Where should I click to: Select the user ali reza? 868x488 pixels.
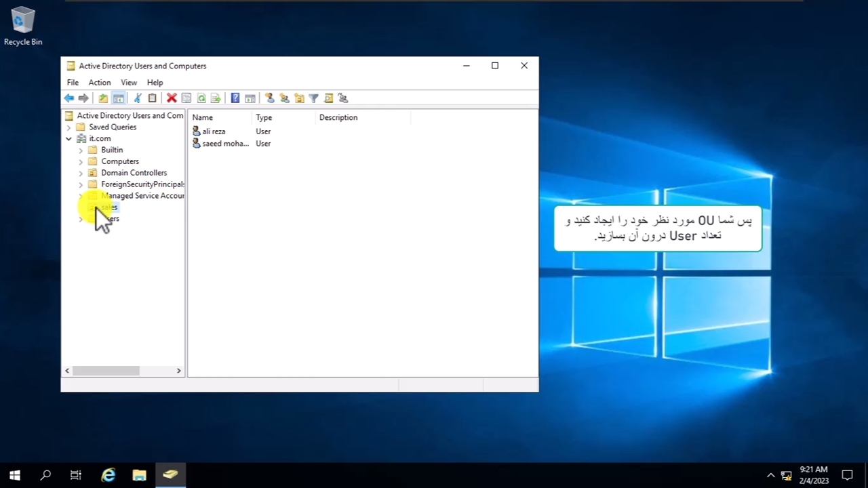(x=214, y=131)
